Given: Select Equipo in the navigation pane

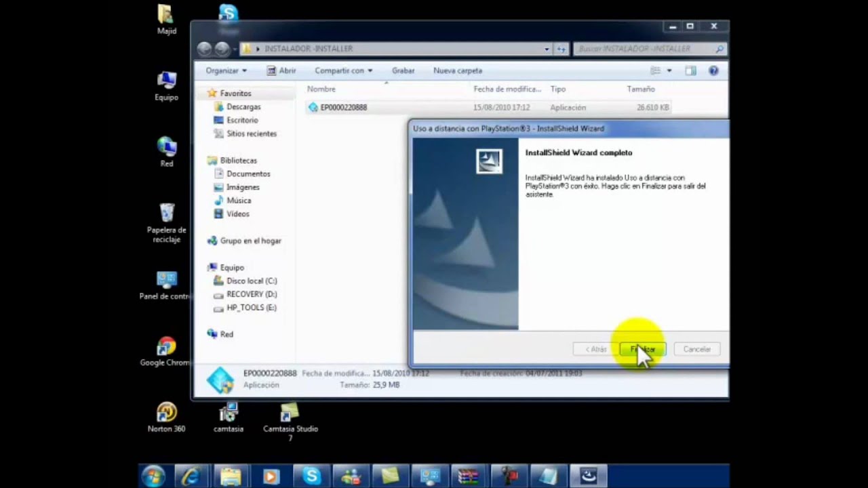Looking at the screenshot, I should (232, 268).
